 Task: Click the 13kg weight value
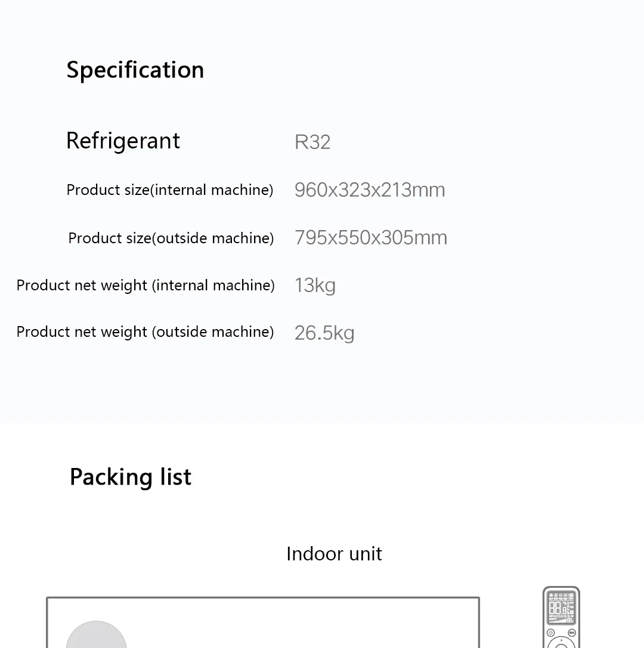[x=315, y=285]
